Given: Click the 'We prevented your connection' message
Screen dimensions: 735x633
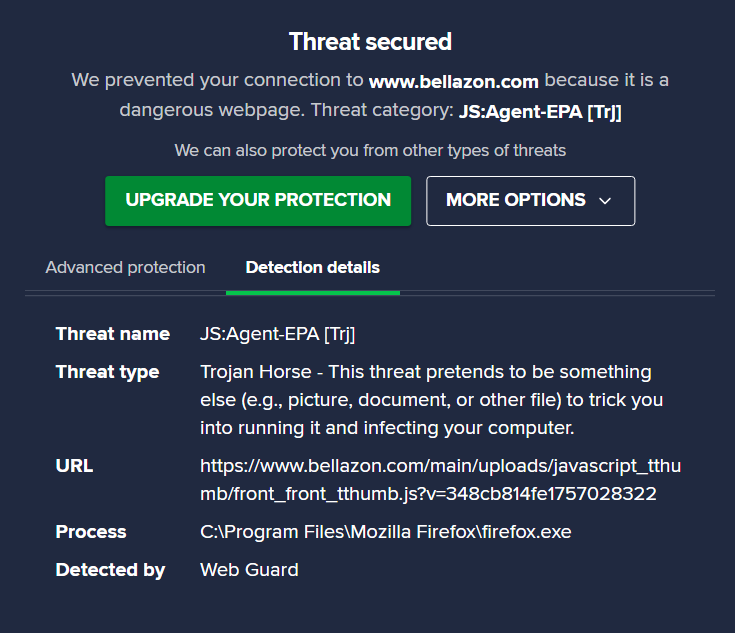Looking at the screenshot, I should 218,81.
